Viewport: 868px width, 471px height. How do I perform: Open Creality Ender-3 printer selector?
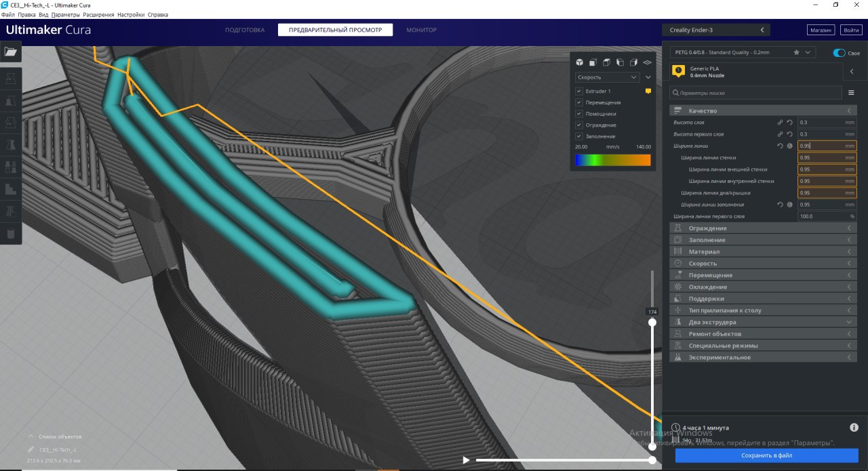coord(716,30)
